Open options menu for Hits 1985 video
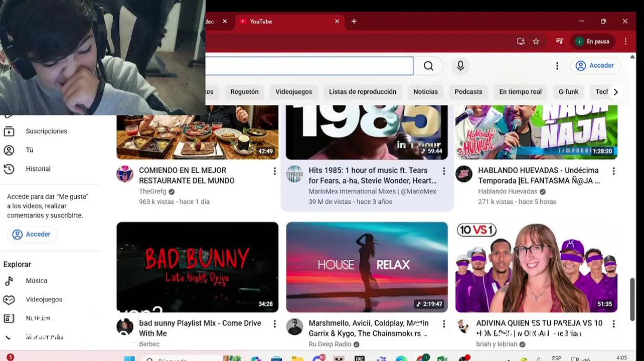This screenshot has height=361, width=644. 444,171
